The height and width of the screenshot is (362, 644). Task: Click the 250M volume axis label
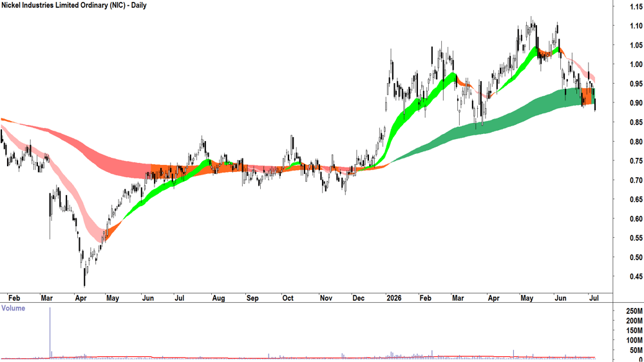click(x=634, y=311)
